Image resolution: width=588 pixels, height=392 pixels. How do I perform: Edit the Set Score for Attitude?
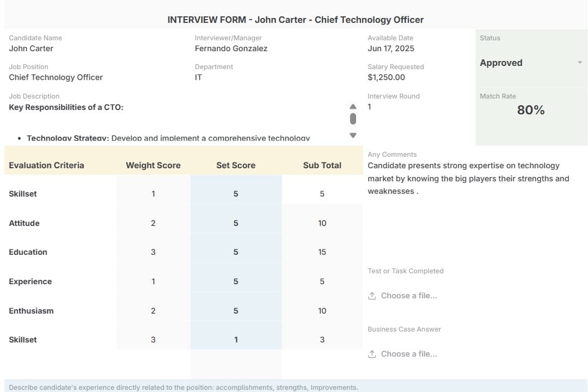coord(236,223)
